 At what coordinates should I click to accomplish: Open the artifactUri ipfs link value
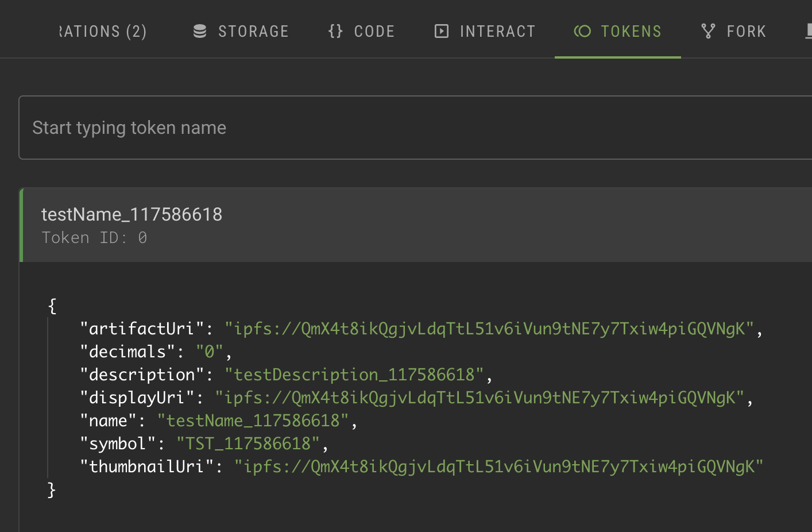pyautogui.click(x=489, y=329)
